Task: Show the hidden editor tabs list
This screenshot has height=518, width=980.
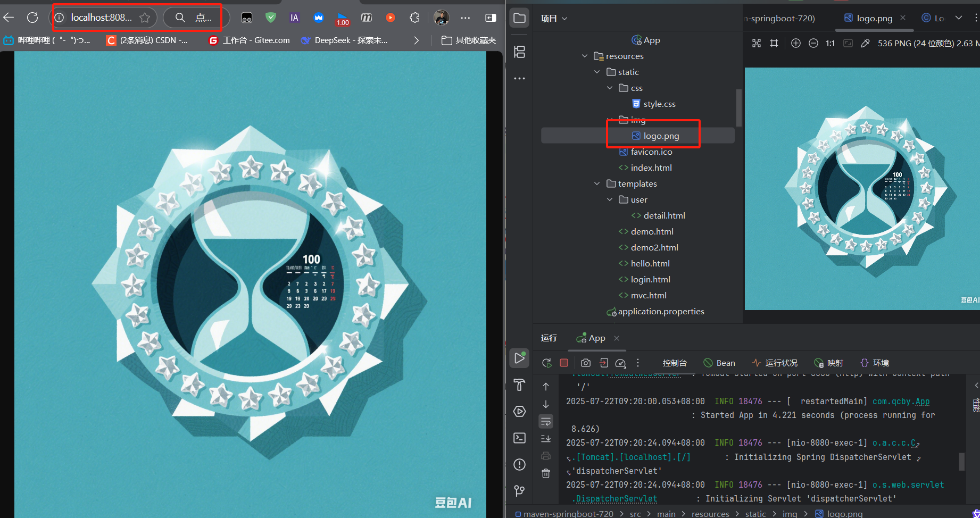Action: [x=959, y=18]
